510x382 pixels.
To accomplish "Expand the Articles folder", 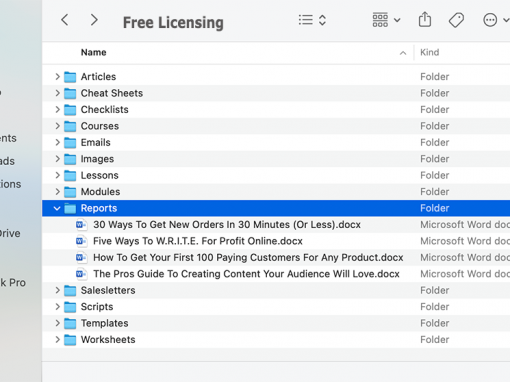I will click(57, 77).
